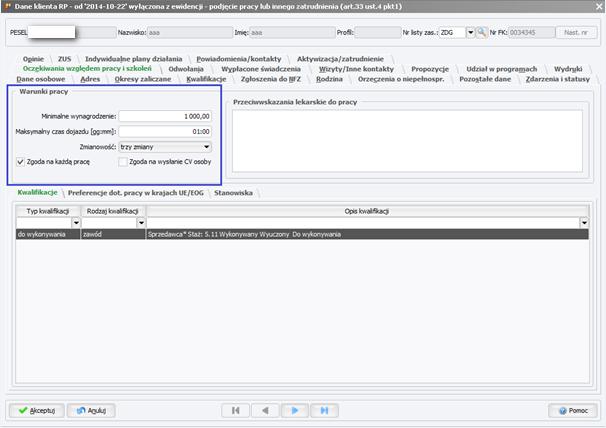Image resolution: width=606 pixels, height=428 pixels.
Task: Go to the first record navigation button
Action: point(236,410)
